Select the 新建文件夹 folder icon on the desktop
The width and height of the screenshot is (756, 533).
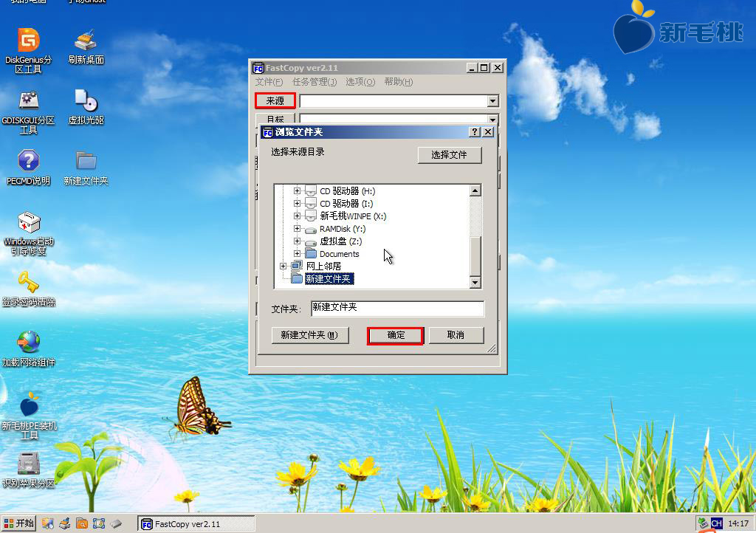click(x=86, y=168)
